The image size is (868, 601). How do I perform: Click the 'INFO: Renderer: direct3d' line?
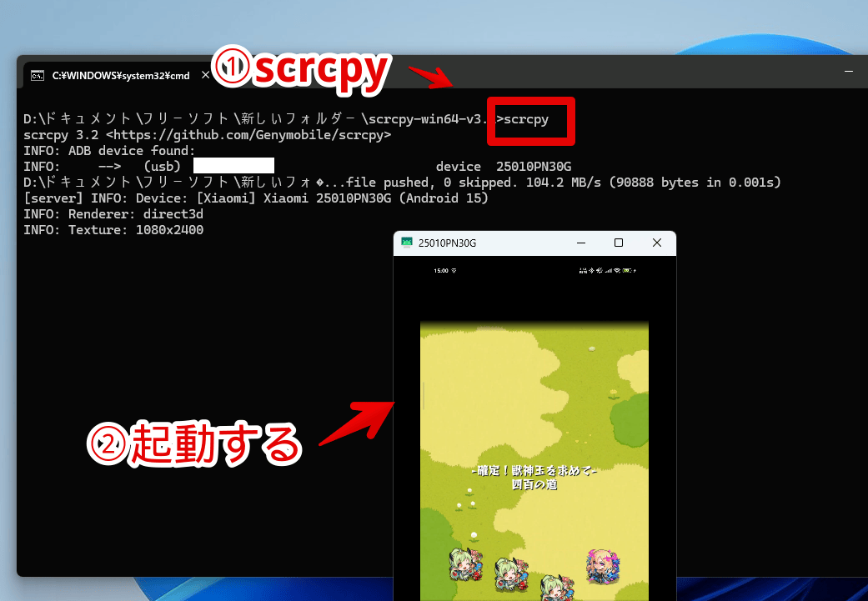(113, 214)
